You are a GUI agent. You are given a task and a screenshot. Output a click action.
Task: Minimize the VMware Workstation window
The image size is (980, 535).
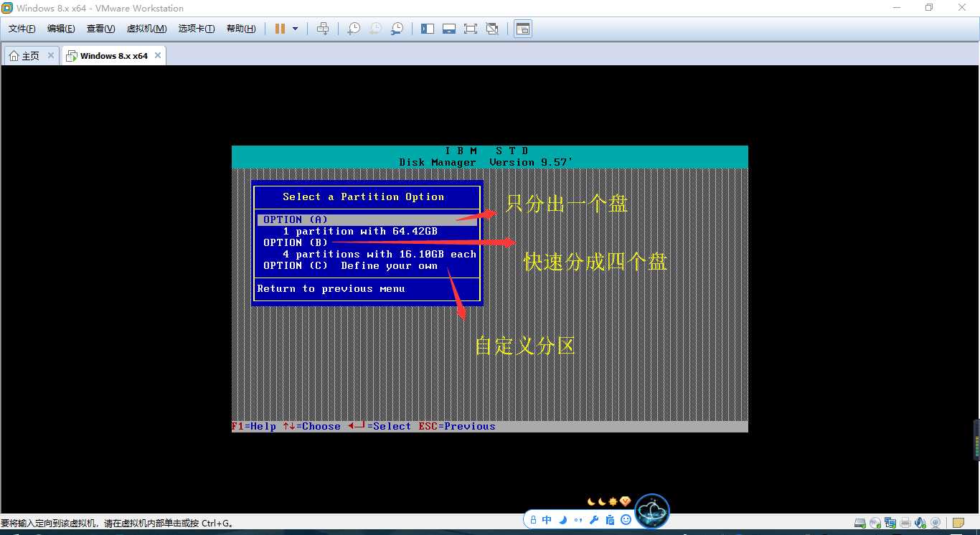pyautogui.click(x=896, y=8)
